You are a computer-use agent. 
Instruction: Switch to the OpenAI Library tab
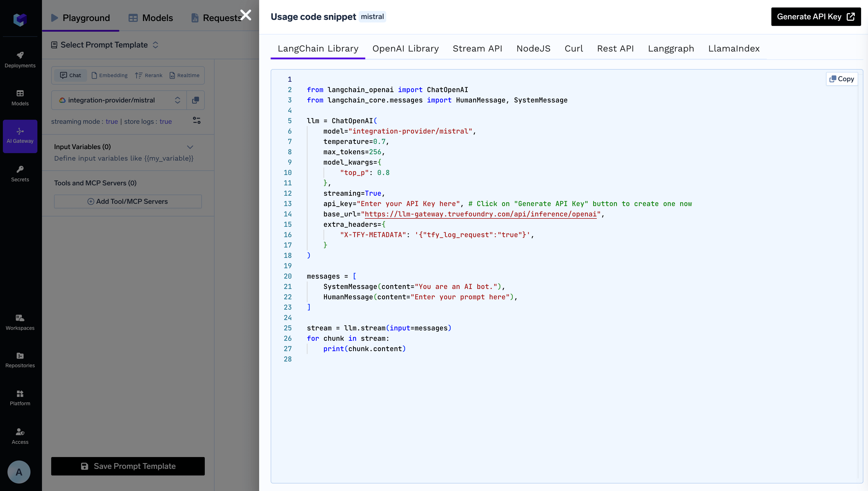click(x=405, y=49)
